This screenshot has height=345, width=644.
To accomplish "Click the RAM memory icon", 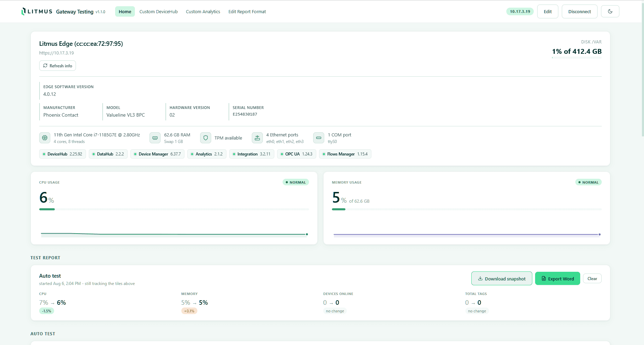I will [x=155, y=138].
